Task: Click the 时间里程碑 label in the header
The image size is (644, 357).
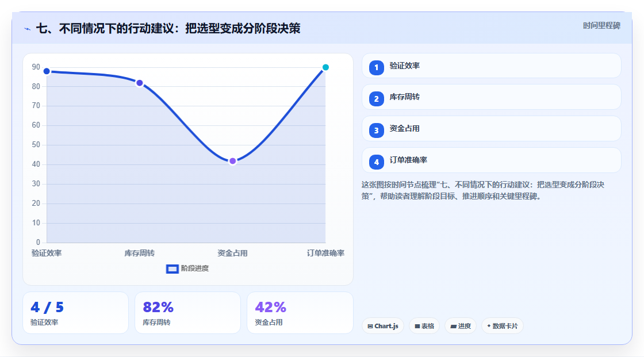Action: (601, 25)
